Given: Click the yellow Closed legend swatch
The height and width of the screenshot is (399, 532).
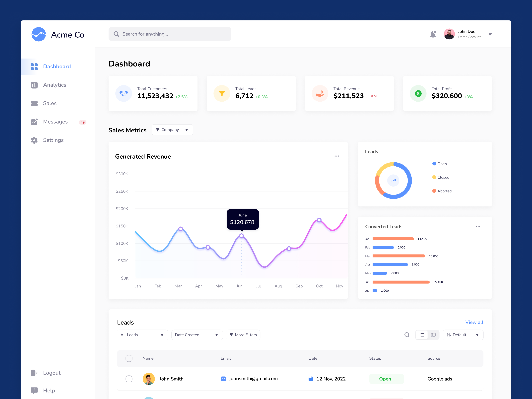Looking at the screenshot, I should coord(434,177).
